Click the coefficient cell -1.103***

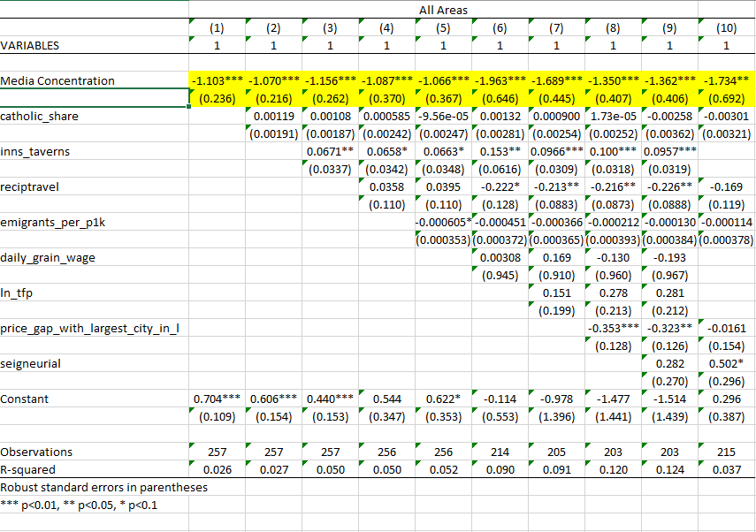[x=217, y=80]
